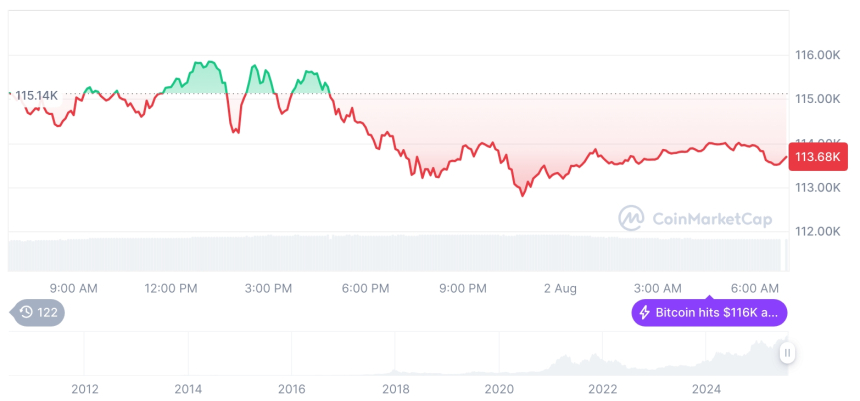Select 2012 on the overview timeline
The height and width of the screenshot is (401, 860).
tap(85, 388)
